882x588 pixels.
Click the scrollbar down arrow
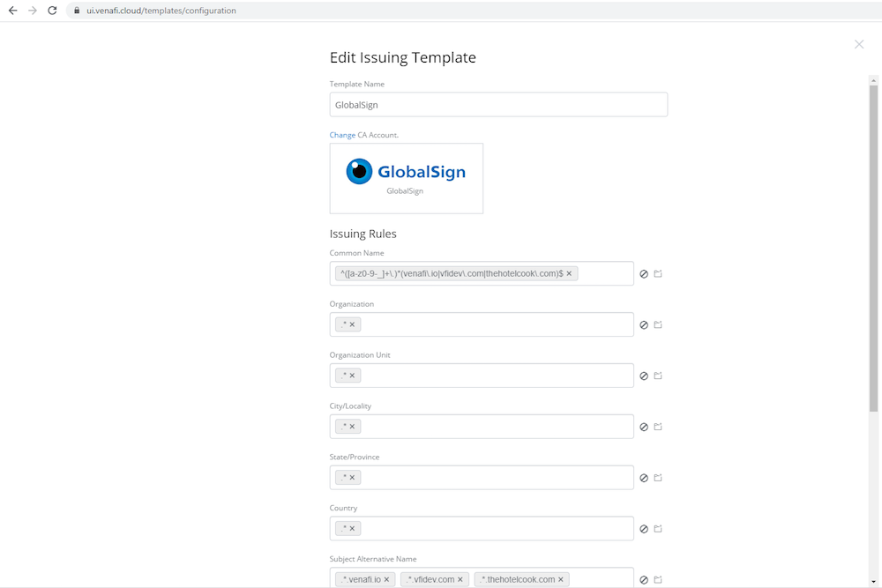(873, 582)
